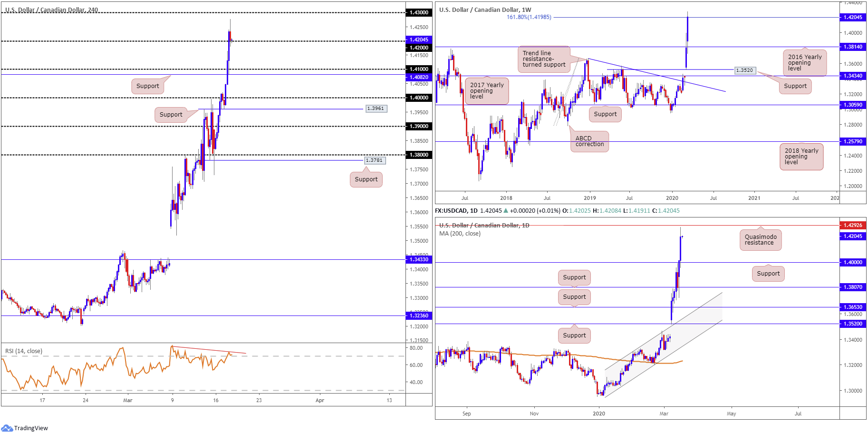Click the 1.25790 price tag on weekly chart
The image size is (868, 434).
[852, 141]
